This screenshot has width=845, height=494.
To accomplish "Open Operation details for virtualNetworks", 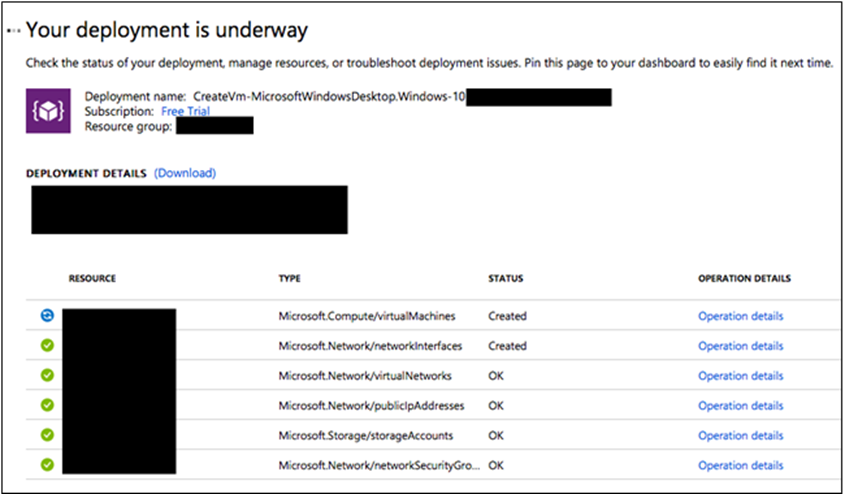I will (x=740, y=376).
